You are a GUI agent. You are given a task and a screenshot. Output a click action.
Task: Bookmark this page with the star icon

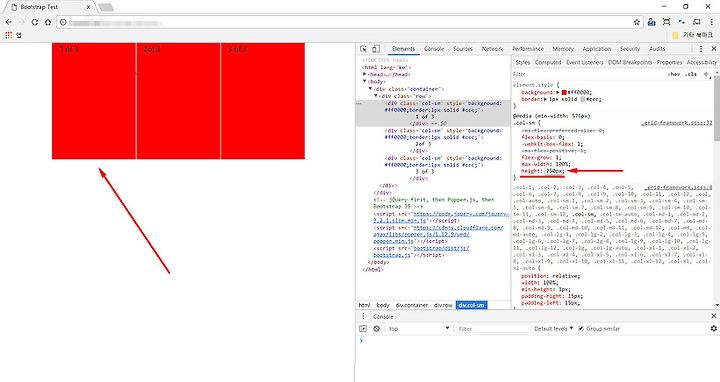click(636, 22)
